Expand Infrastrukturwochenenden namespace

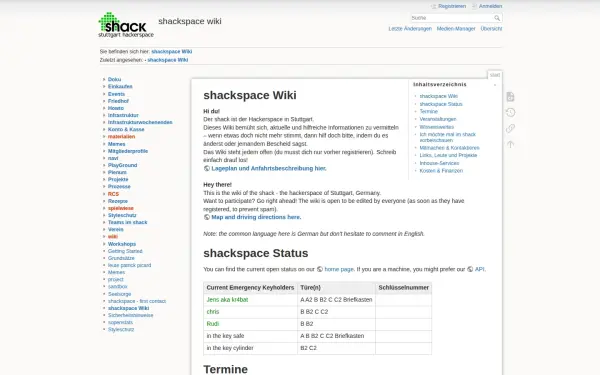[140, 122]
